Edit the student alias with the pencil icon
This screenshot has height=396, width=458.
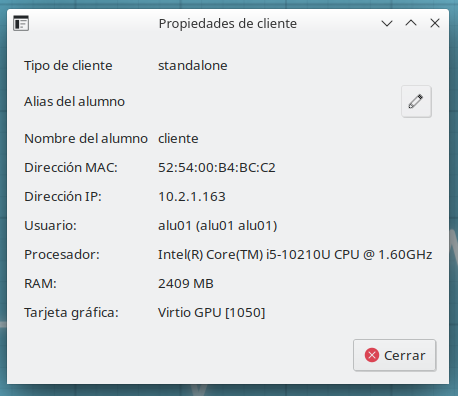click(x=416, y=101)
